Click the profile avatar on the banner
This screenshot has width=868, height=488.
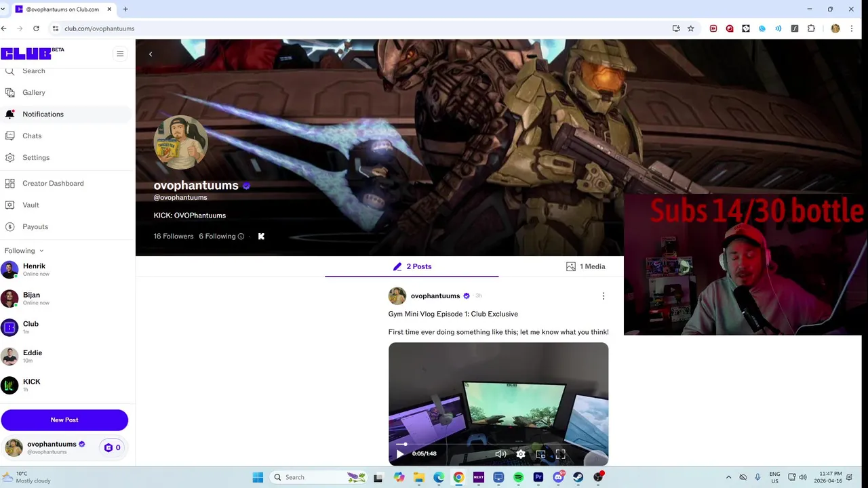coord(180,142)
